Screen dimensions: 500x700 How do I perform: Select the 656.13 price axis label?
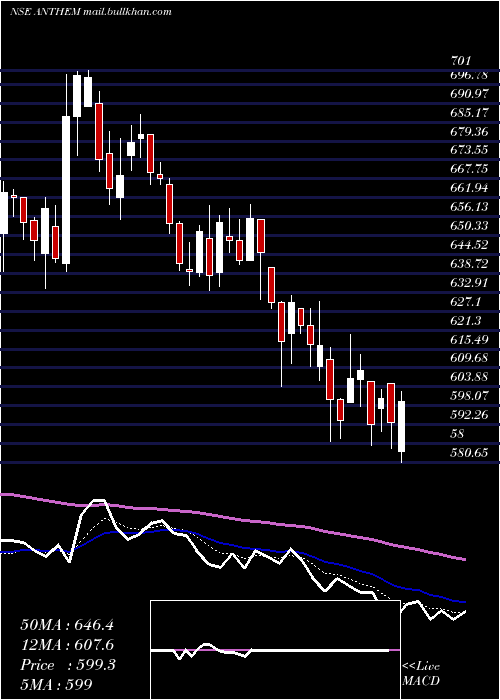(469, 207)
